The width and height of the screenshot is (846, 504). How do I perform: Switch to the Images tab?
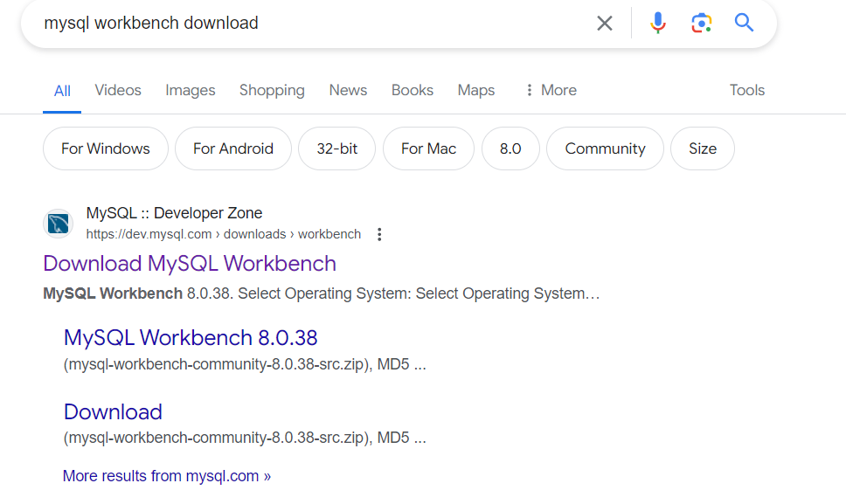coord(190,90)
